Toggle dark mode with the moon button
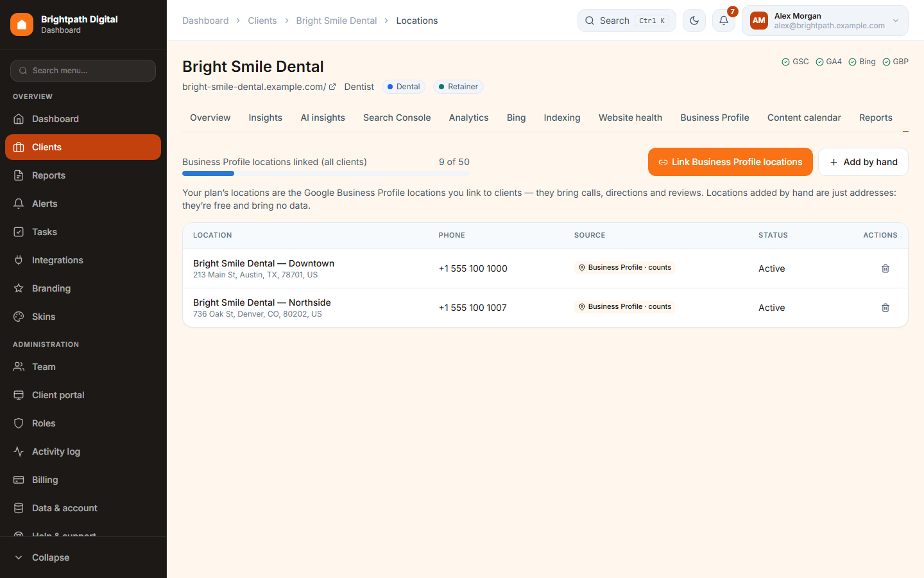The width and height of the screenshot is (924, 578). (x=694, y=21)
